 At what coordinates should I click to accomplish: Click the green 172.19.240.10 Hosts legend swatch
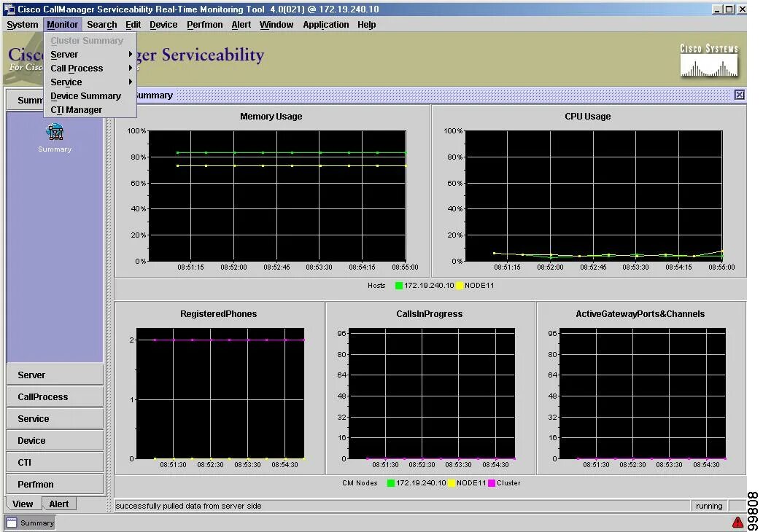[x=399, y=286]
